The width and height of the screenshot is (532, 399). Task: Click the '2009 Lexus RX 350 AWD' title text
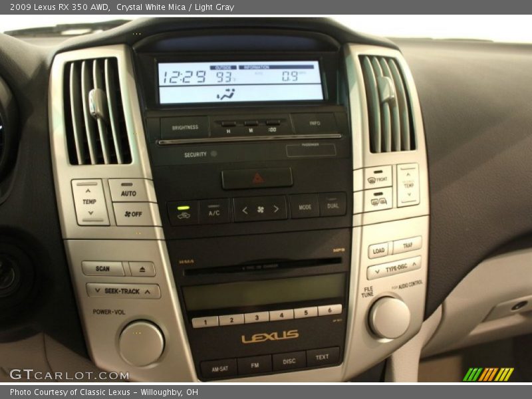click(60, 7)
